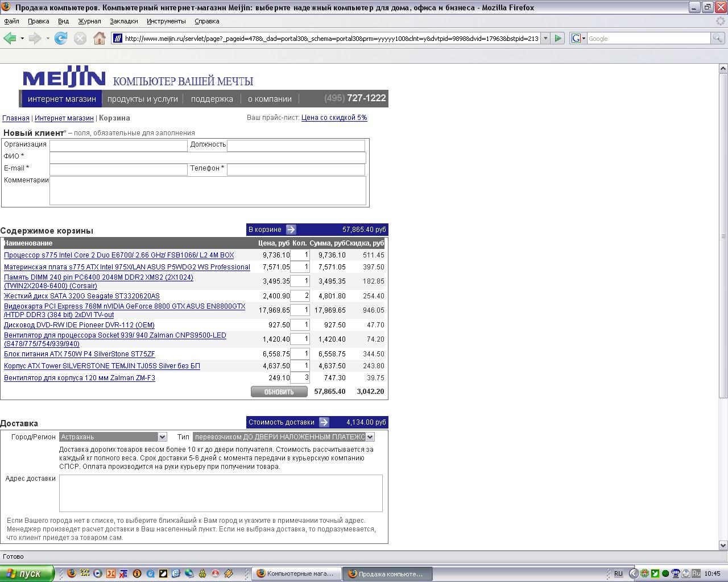Viewport: 728px width, 582px height.
Task: Click the RU language bar indicator
Action: 618,573
